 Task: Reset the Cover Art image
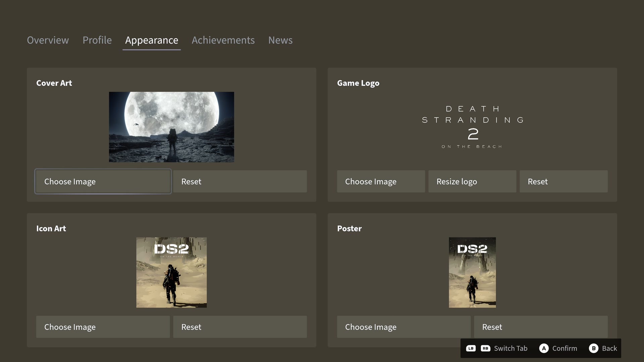[240, 181]
